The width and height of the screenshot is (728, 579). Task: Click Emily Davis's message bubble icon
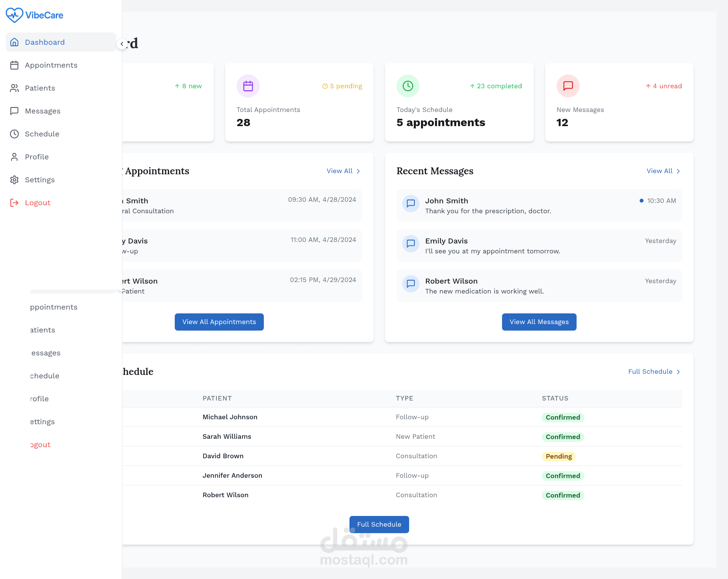(x=411, y=243)
